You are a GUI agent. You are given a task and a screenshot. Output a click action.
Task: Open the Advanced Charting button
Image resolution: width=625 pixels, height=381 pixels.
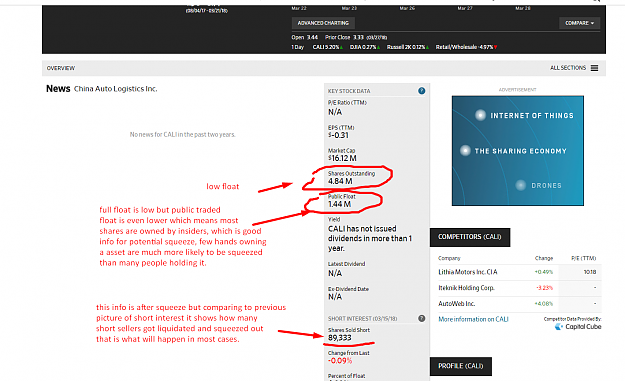(323, 23)
